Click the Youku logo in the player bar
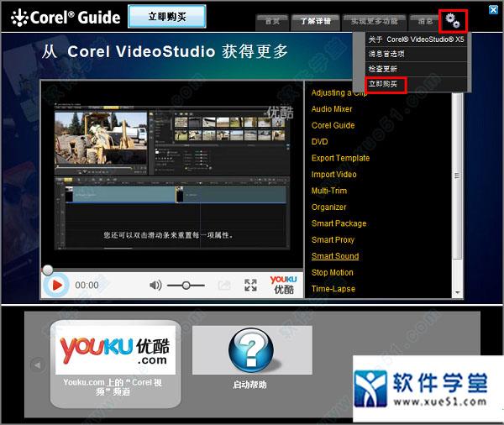 (283, 285)
